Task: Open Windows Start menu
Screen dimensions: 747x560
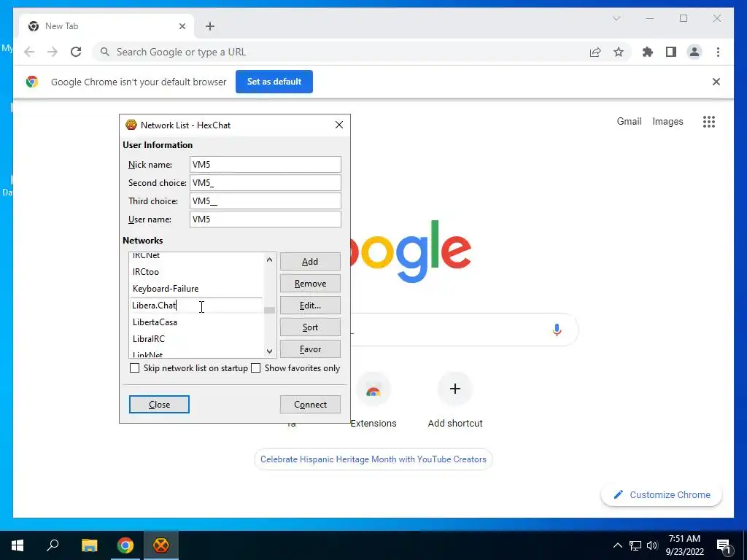Action: click(x=18, y=545)
